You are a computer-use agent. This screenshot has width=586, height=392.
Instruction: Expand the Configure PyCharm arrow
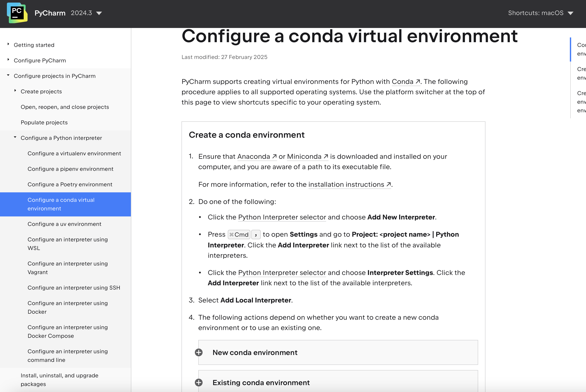point(8,60)
